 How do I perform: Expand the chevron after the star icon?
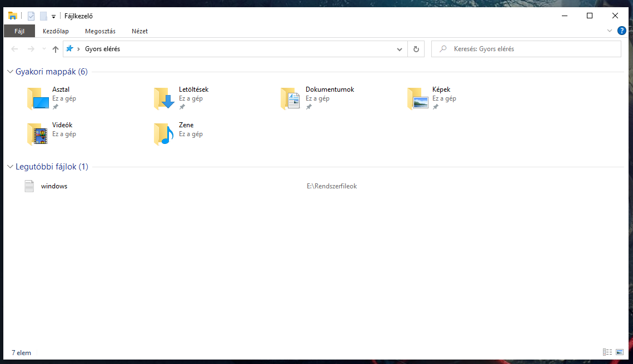pos(78,49)
